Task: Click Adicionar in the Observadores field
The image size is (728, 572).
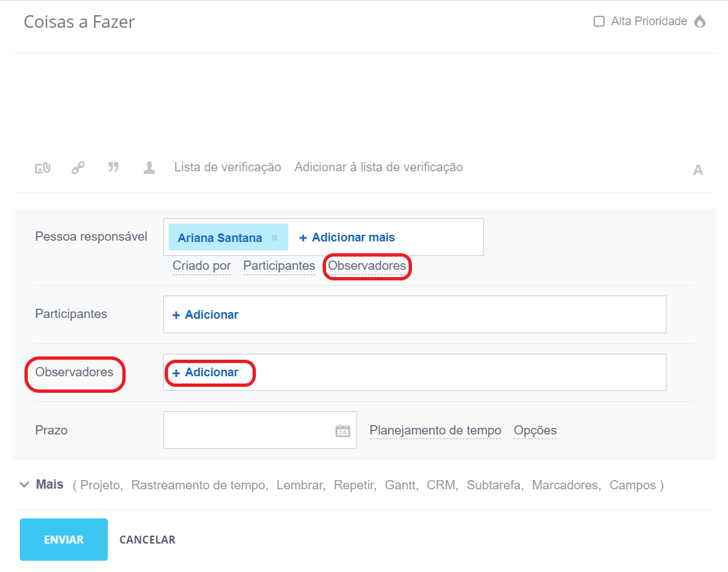Action: pyautogui.click(x=206, y=372)
